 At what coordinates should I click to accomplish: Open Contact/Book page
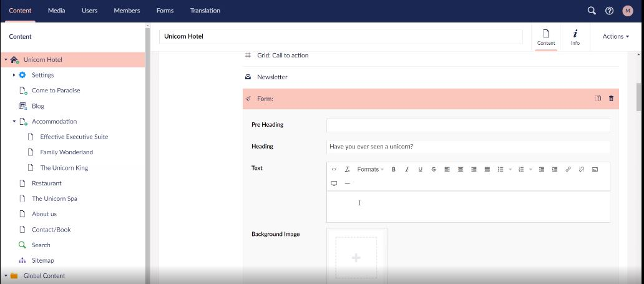tap(51, 230)
